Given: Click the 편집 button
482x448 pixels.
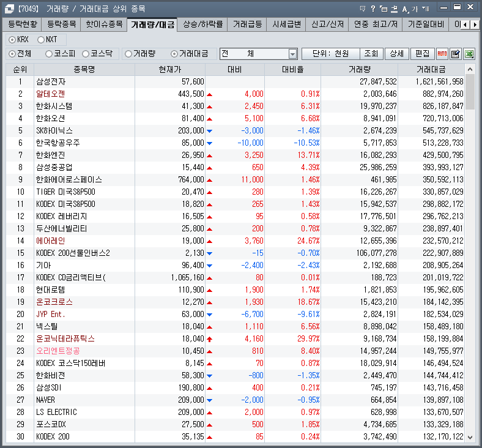Looking at the screenshot, I should tap(423, 54).
